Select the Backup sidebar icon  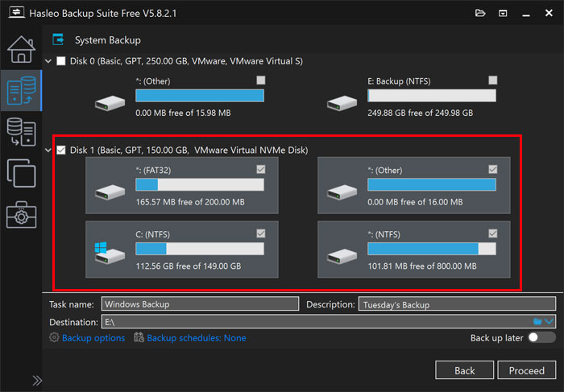pos(21,90)
